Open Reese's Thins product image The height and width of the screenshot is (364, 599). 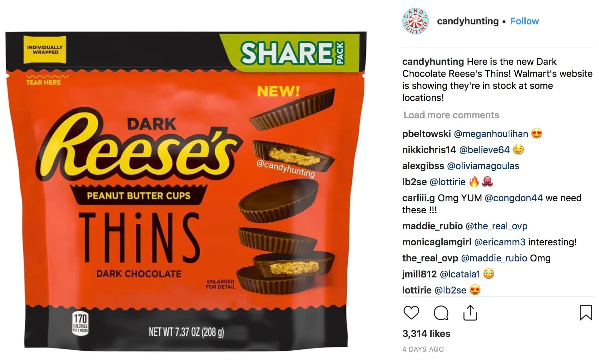click(186, 191)
